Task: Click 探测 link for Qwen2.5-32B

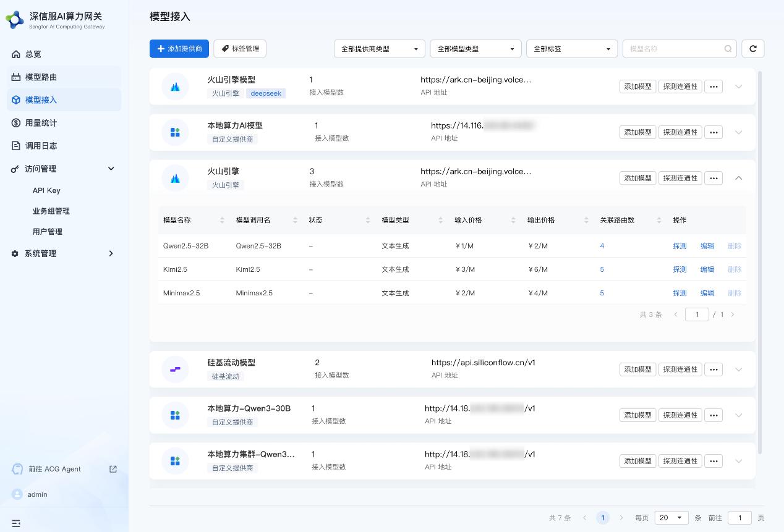Action: (x=680, y=246)
